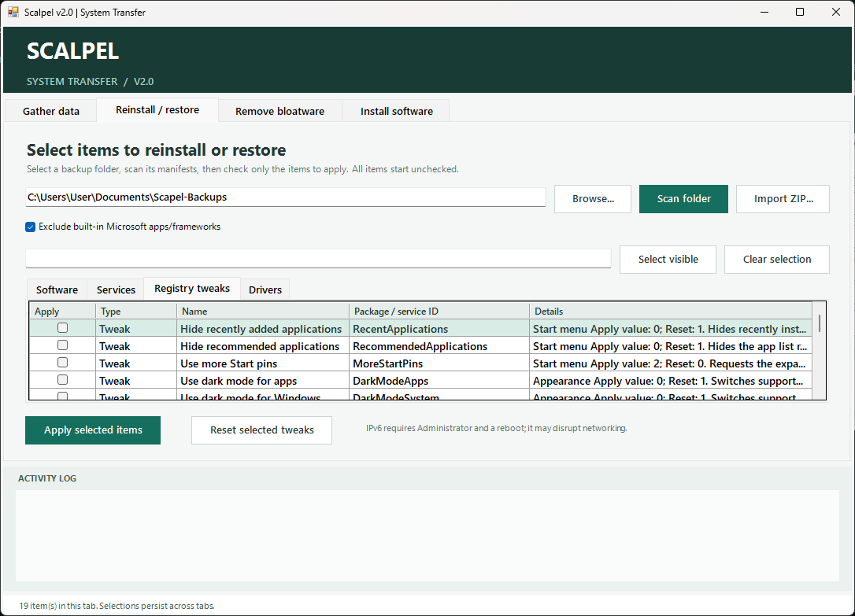Viewport: 855px width, 616px height.
Task: Click 'Use dark mode for apps' name cell
Action: tap(262, 381)
